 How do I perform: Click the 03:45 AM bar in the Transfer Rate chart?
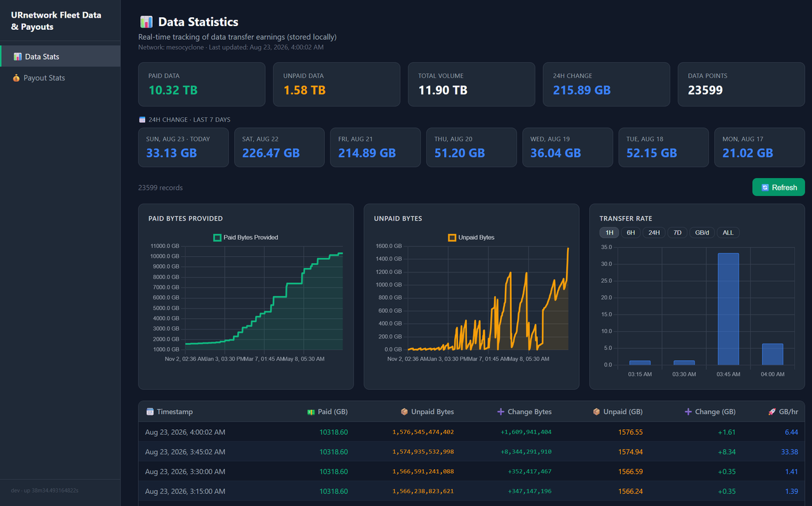(x=728, y=309)
